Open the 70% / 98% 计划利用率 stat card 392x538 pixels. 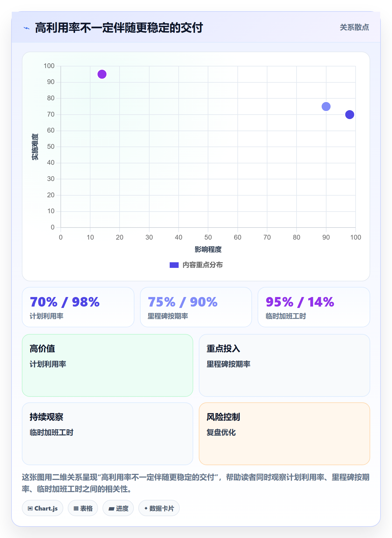tap(78, 307)
